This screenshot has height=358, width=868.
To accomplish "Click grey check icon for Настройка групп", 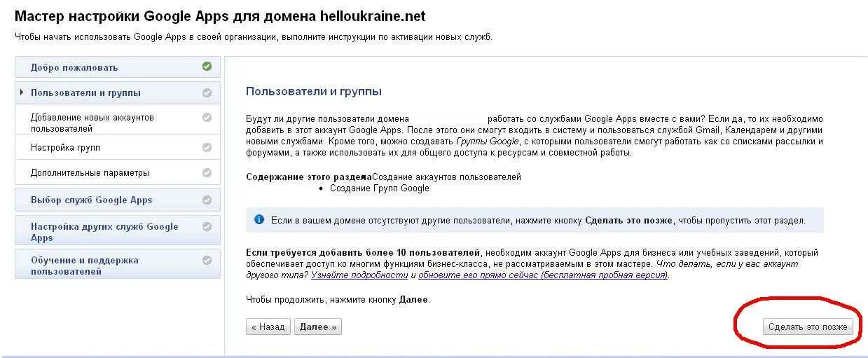I will (x=207, y=147).
